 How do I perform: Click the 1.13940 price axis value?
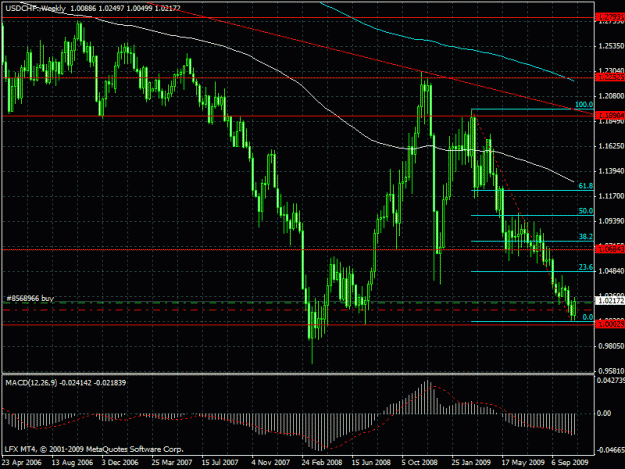coord(611,171)
